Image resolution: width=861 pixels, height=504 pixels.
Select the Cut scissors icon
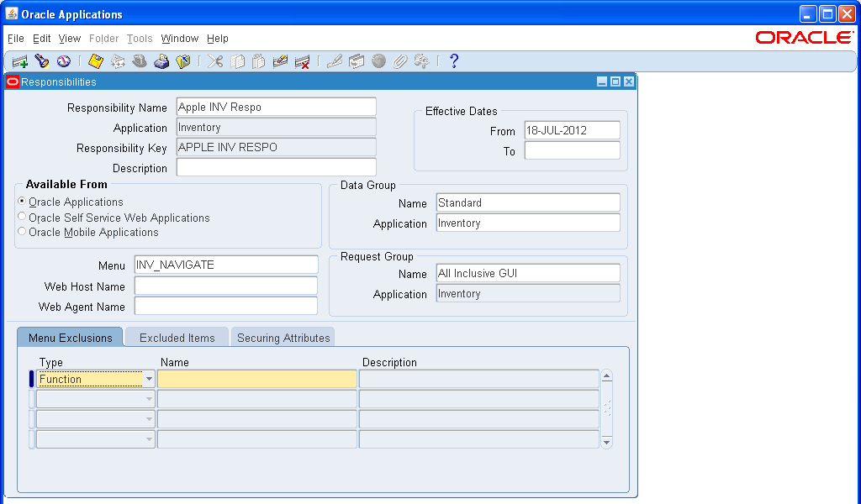pyautogui.click(x=214, y=60)
